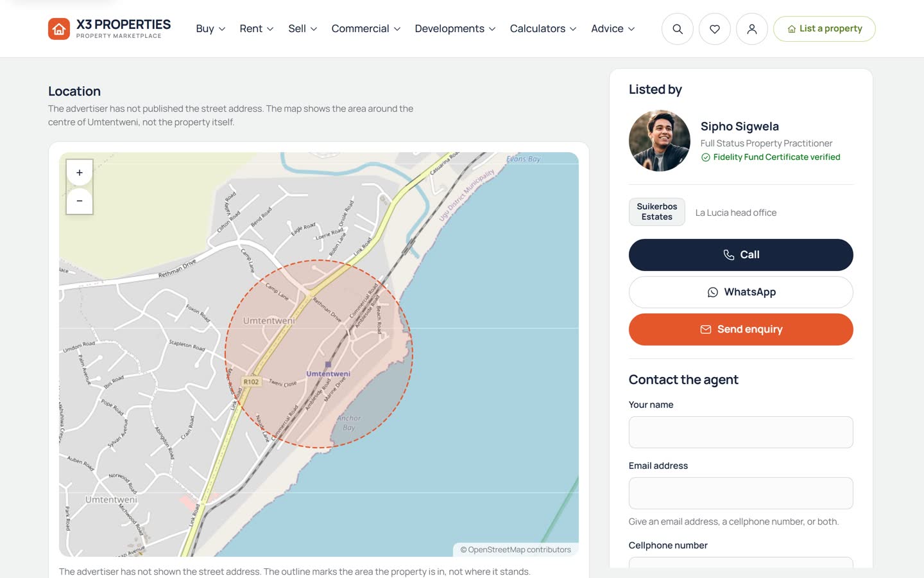The image size is (924, 578).
Task: Click the Listed by heading
Action: click(655, 89)
